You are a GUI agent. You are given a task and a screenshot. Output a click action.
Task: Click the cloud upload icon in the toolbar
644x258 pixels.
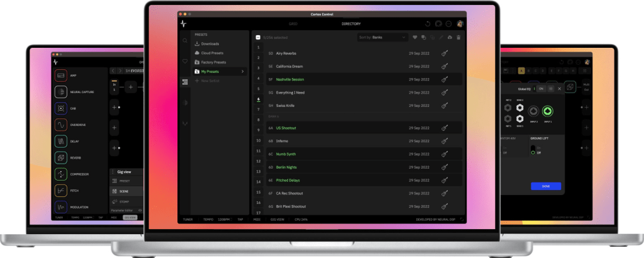click(450, 38)
